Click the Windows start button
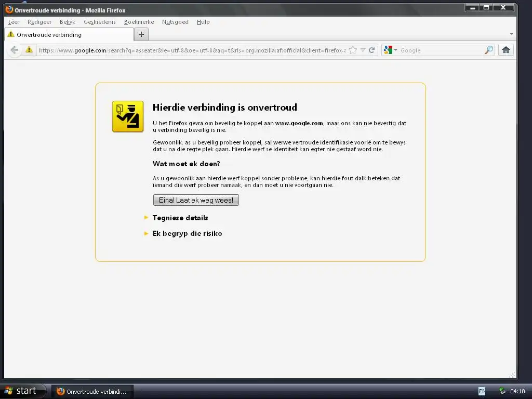532x399 pixels. tap(23, 391)
